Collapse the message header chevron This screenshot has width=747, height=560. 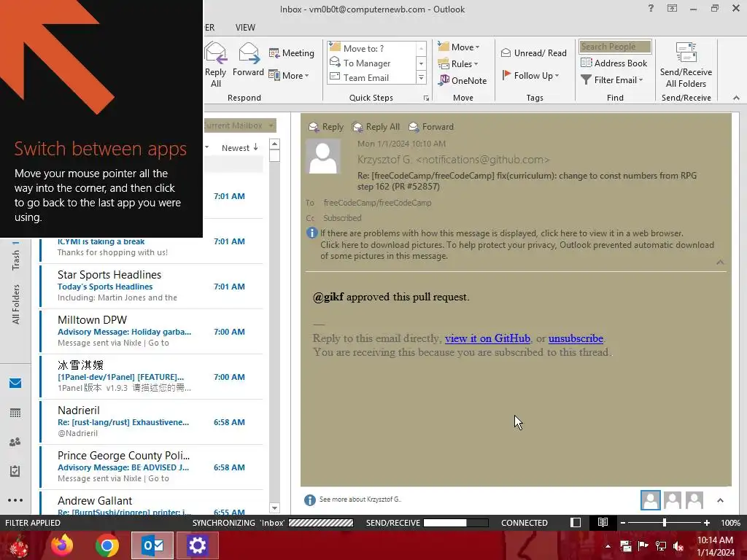(720, 262)
